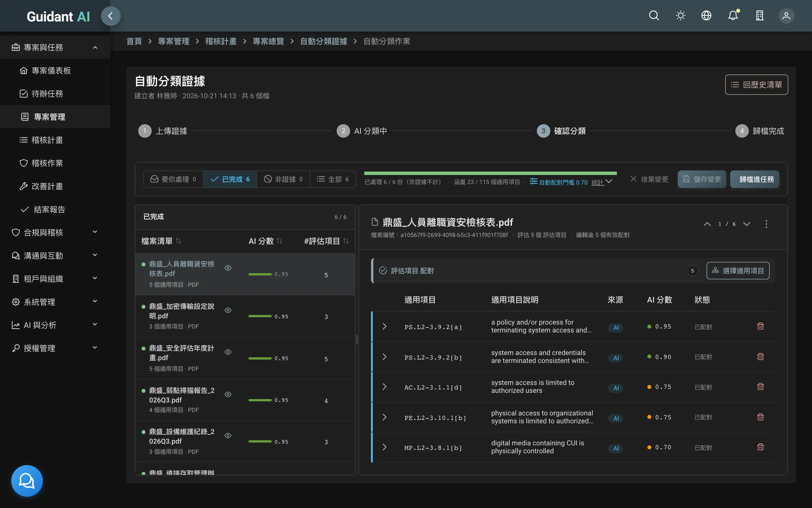The image size is (812, 508).
Task: Open notifications bell icon
Action: click(733, 16)
